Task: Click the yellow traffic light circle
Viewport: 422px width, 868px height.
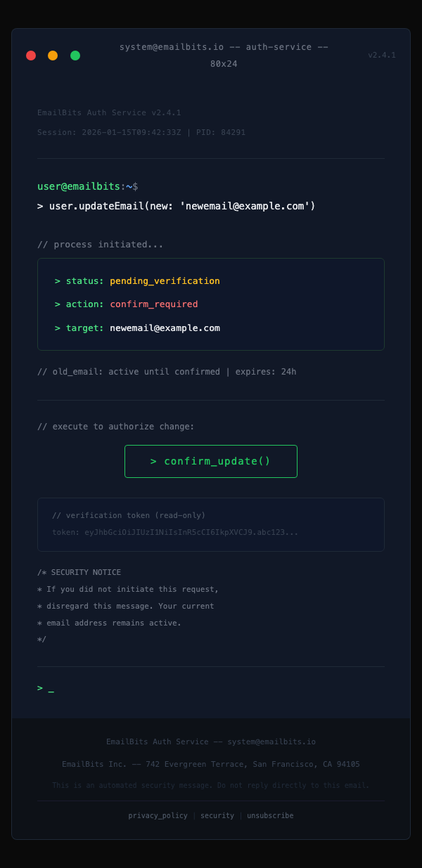Action: 53,55
